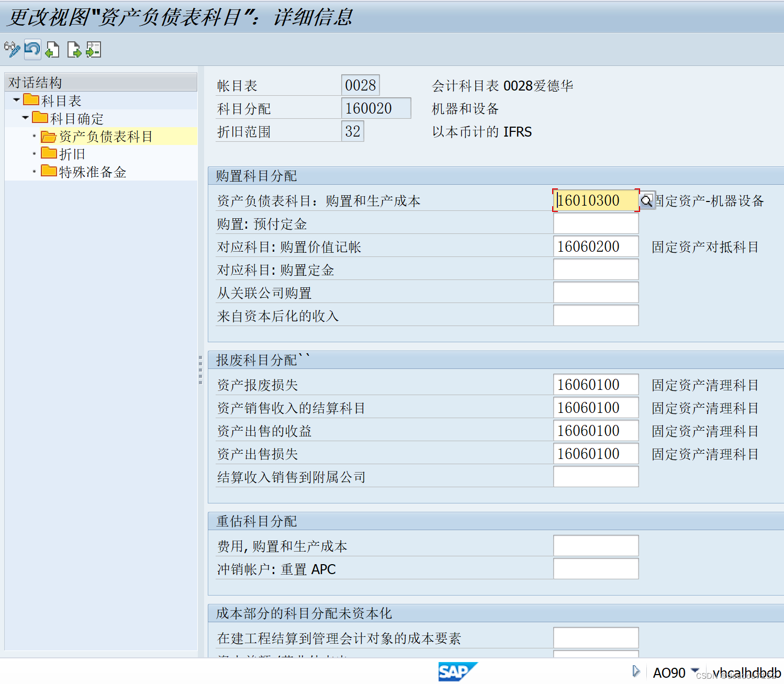
Task: Click the 购置科目分配 group header
Action: [x=496, y=176]
